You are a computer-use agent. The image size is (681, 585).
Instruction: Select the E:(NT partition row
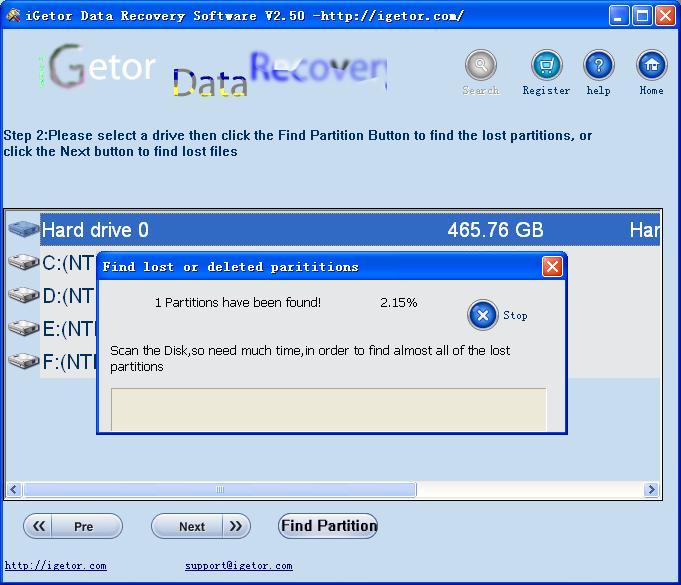(x=68, y=329)
